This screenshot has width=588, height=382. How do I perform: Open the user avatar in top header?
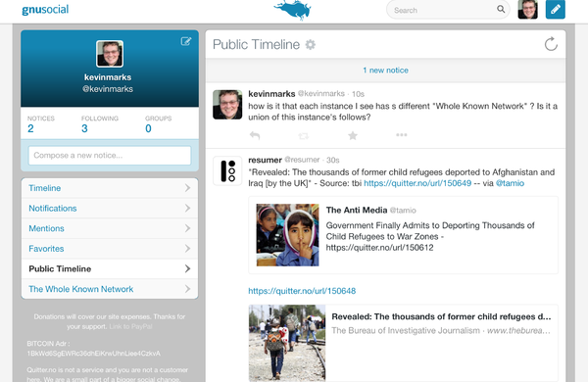[527, 10]
